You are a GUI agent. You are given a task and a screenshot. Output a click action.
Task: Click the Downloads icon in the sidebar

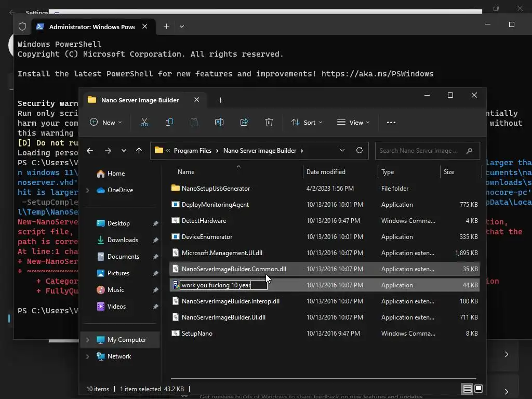point(101,240)
